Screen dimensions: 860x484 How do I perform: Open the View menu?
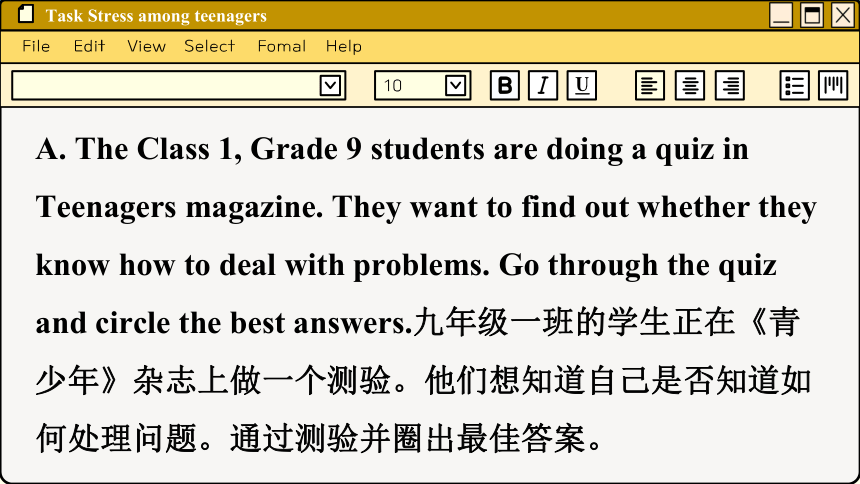[x=146, y=46]
